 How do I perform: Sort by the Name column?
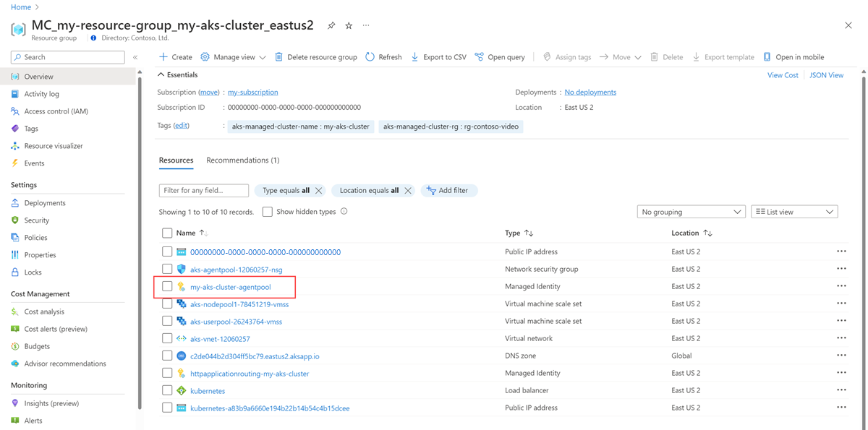coord(192,233)
